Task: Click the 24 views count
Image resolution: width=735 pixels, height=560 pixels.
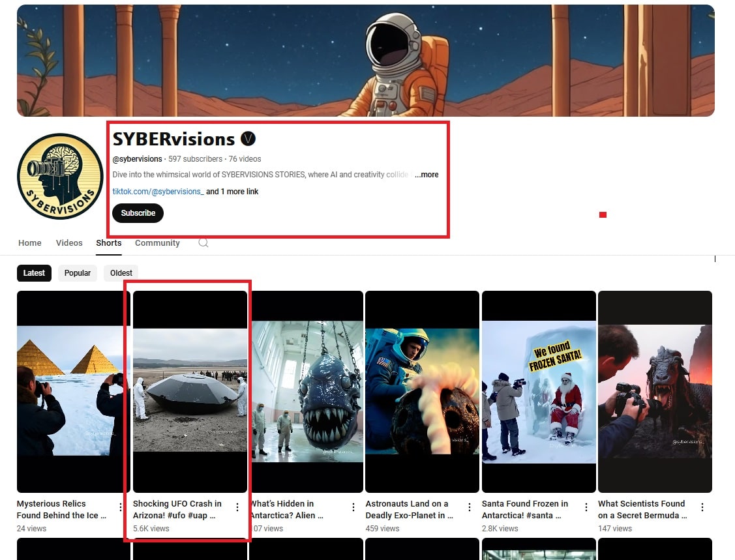Action: tap(31, 528)
